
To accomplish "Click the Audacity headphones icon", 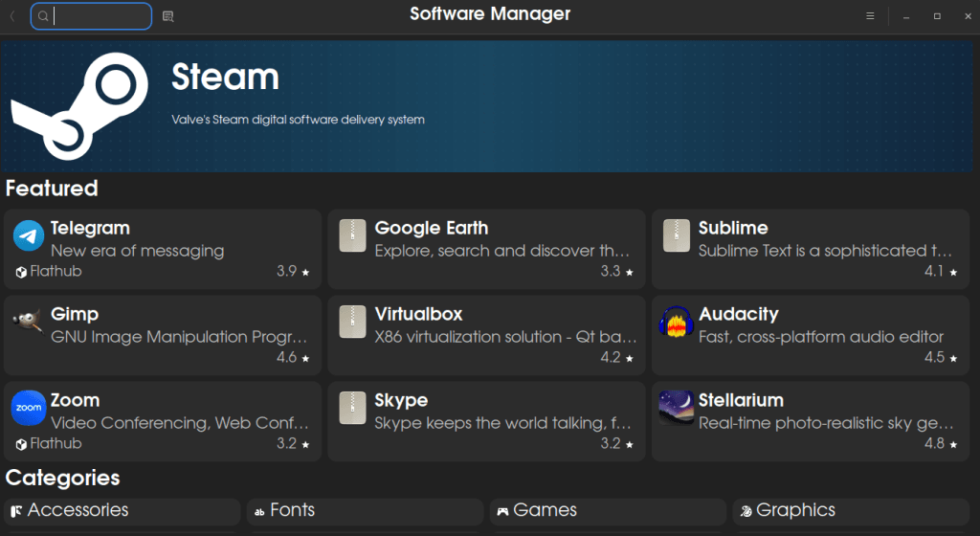I will [x=676, y=323].
